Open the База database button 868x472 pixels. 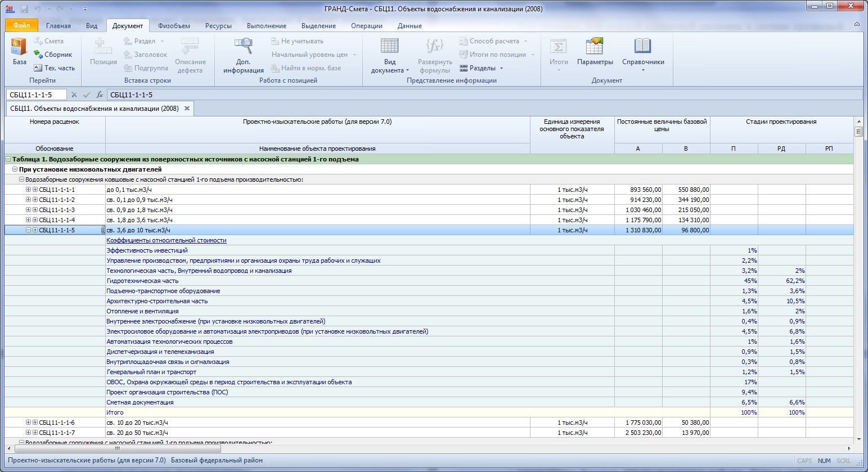click(19, 52)
